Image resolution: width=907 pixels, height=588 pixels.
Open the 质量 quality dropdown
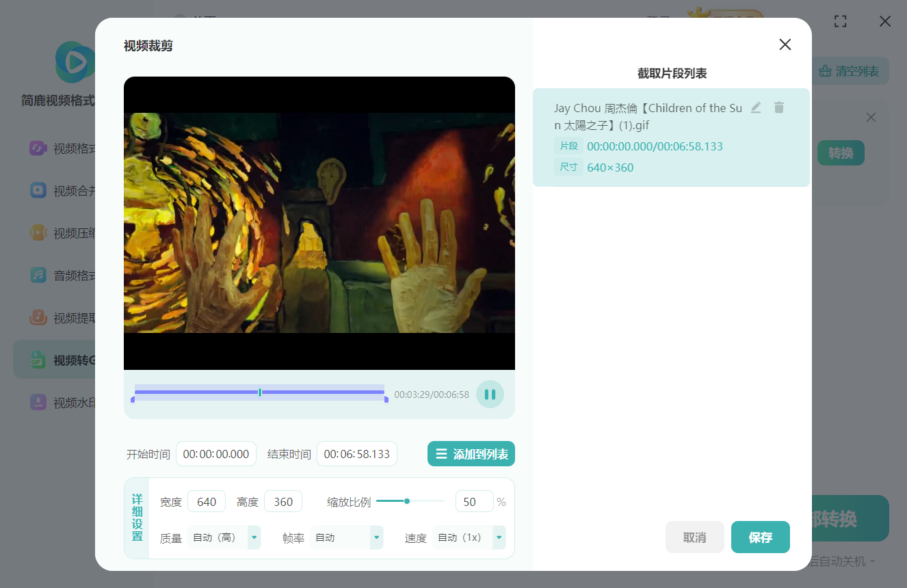pyautogui.click(x=224, y=537)
